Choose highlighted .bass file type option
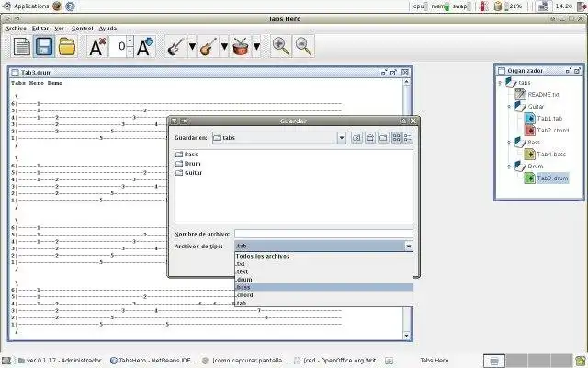 click(323, 287)
